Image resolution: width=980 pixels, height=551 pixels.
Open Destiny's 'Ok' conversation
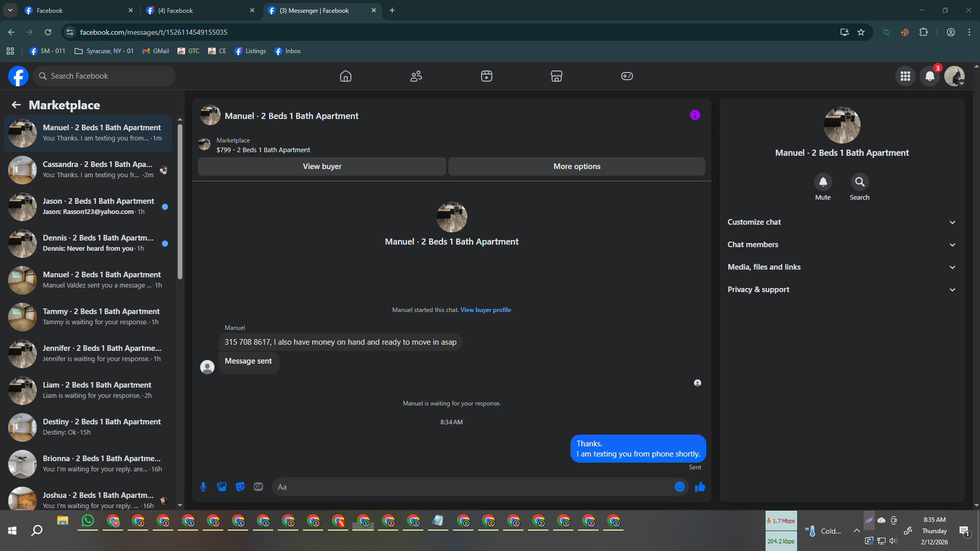[88, 427]
